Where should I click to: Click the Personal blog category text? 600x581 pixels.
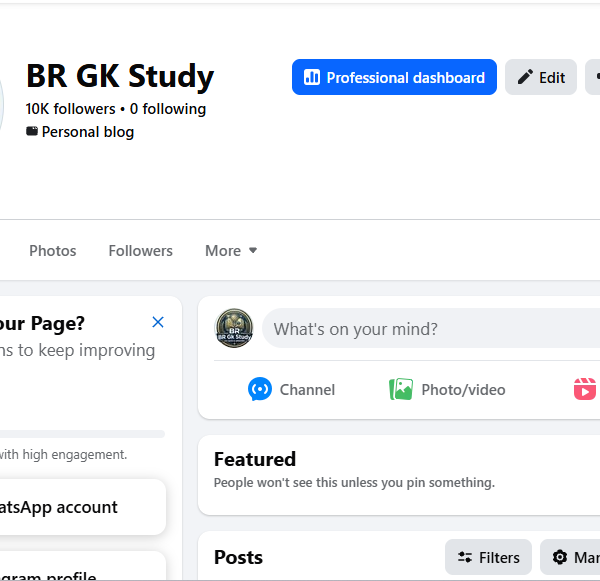[88, 132]
